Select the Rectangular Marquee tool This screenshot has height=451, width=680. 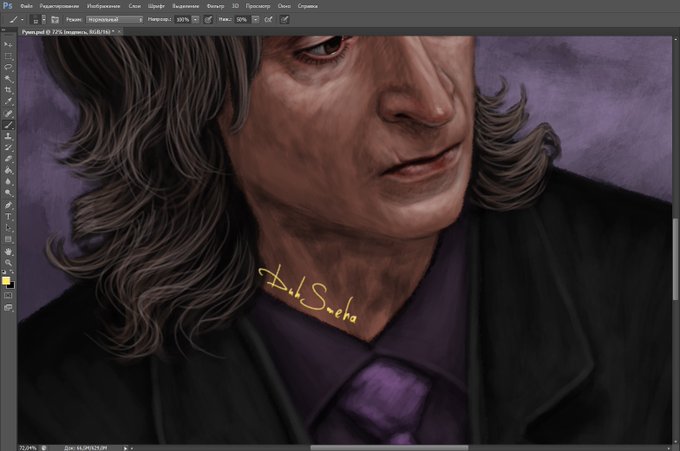(8, 56)
